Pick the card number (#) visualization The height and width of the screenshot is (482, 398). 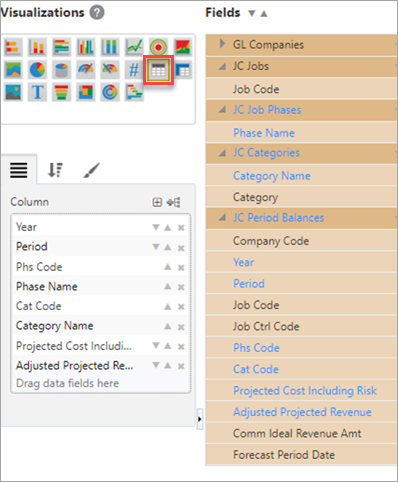134,70
